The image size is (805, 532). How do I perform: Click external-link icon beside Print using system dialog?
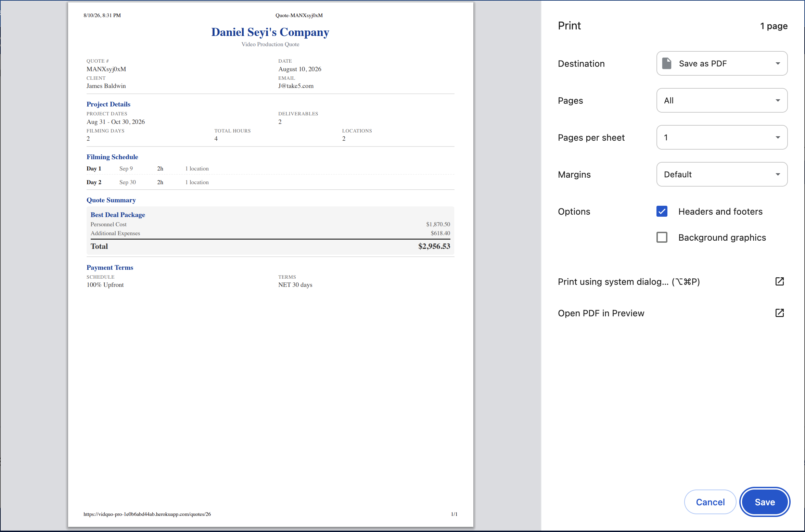(x=779, y=281)
